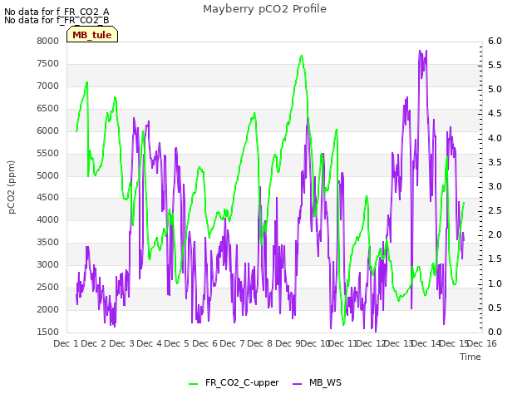
Task: Click the 4.0 right-axis value
Action: (x=495, y=138)
